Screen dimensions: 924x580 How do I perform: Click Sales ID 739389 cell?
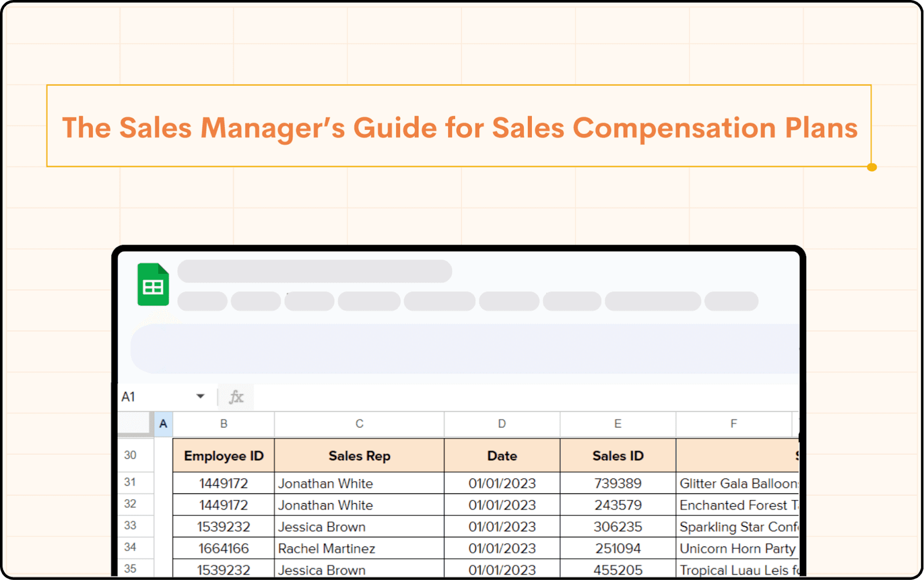tap(618, 483)
